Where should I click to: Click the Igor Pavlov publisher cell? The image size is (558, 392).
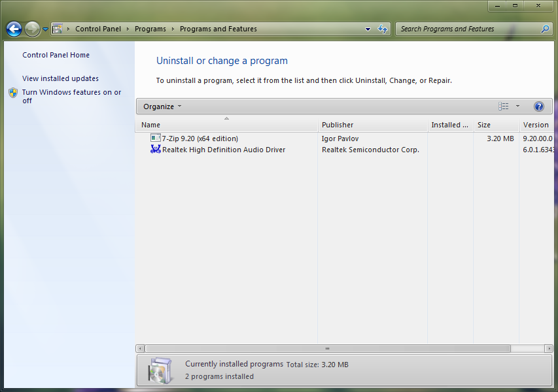click(340, 139)
